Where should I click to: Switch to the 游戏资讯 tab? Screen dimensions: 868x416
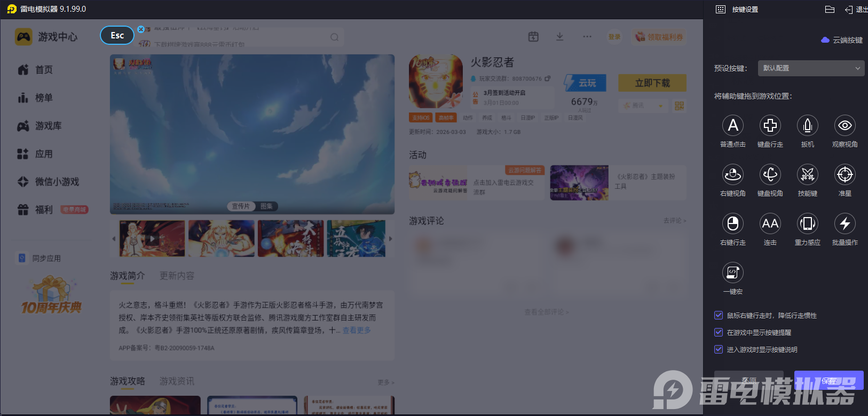point(177,381)
